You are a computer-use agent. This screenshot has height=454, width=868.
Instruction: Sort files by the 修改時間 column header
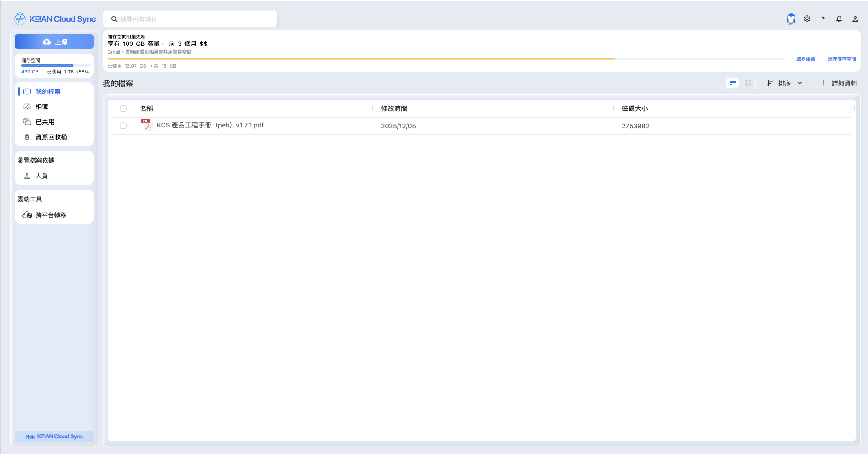[x=394, y=109]
